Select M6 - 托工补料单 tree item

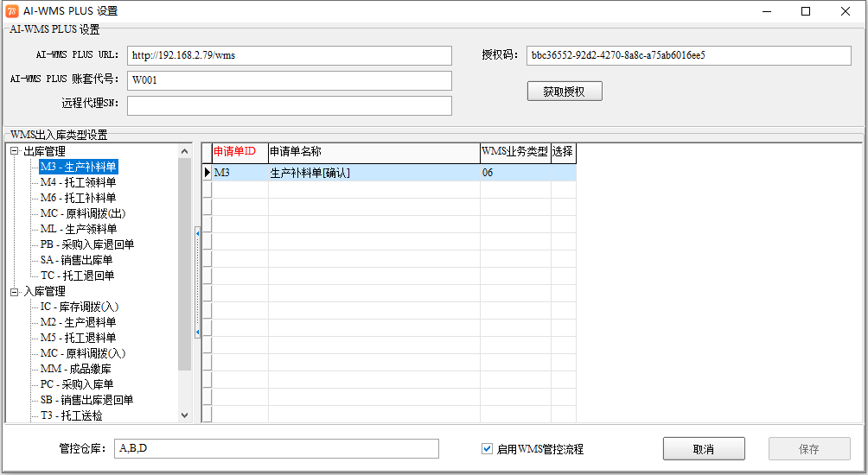pyautogui.click(x=78, y=198)
